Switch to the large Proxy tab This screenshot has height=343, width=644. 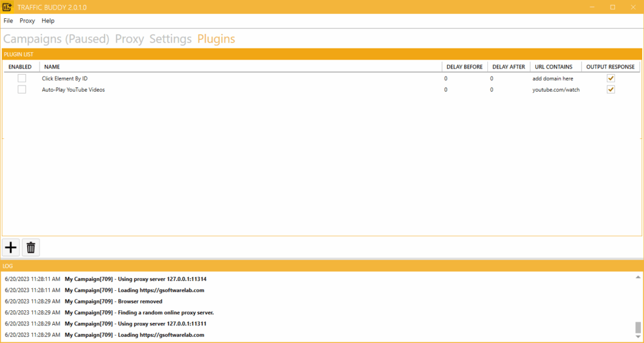click(x=130, y=39)
